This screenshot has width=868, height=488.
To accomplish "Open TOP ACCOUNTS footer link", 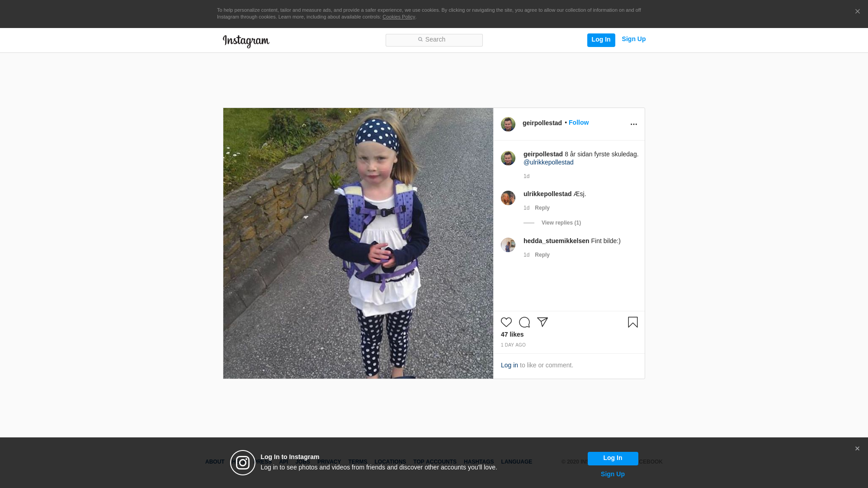I will point(435,462).
